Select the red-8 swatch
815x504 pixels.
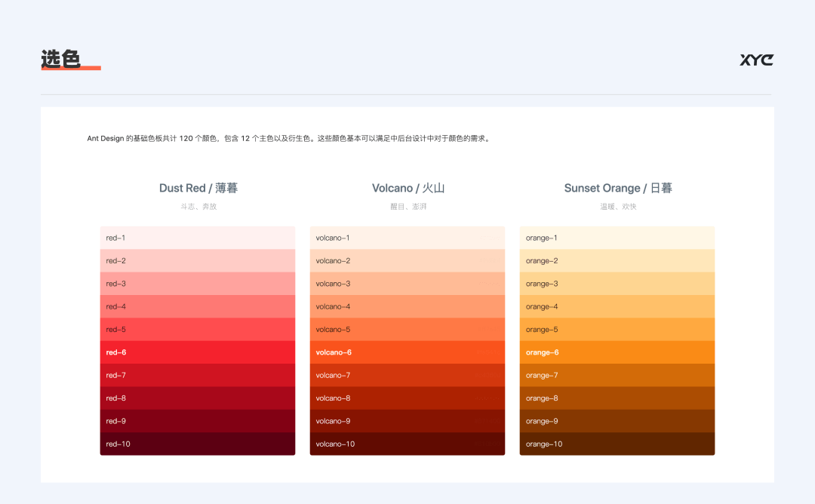coord(198,398)
